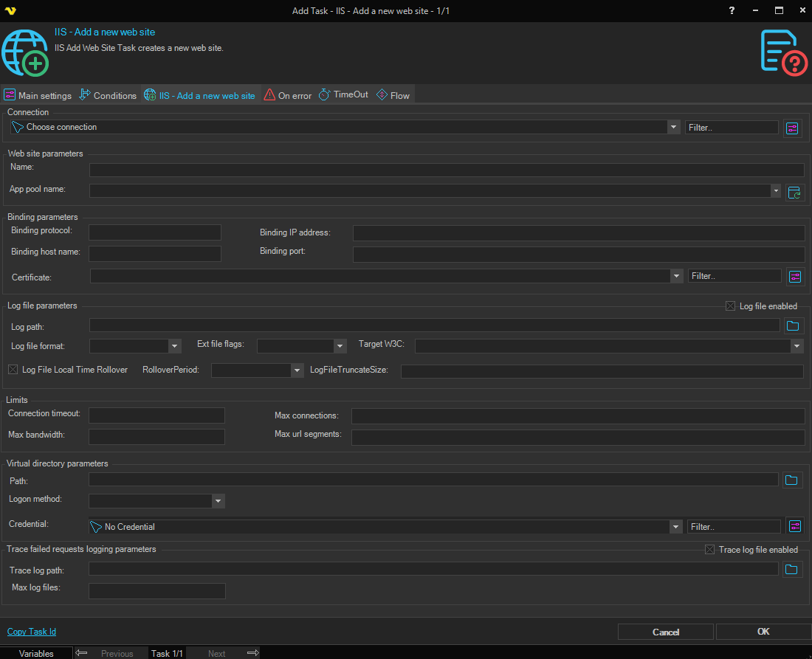Open the Flow tab

click(393, 95)
